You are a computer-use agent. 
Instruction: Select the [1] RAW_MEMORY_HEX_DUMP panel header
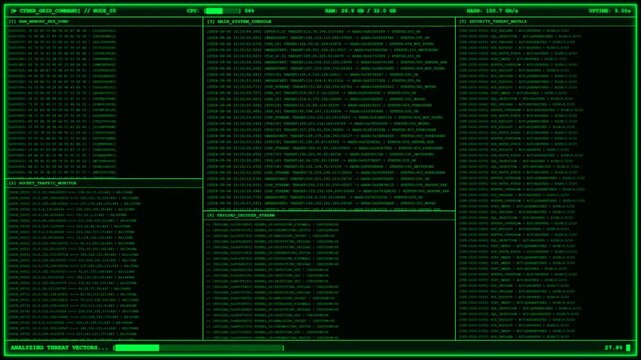(103, 22)
